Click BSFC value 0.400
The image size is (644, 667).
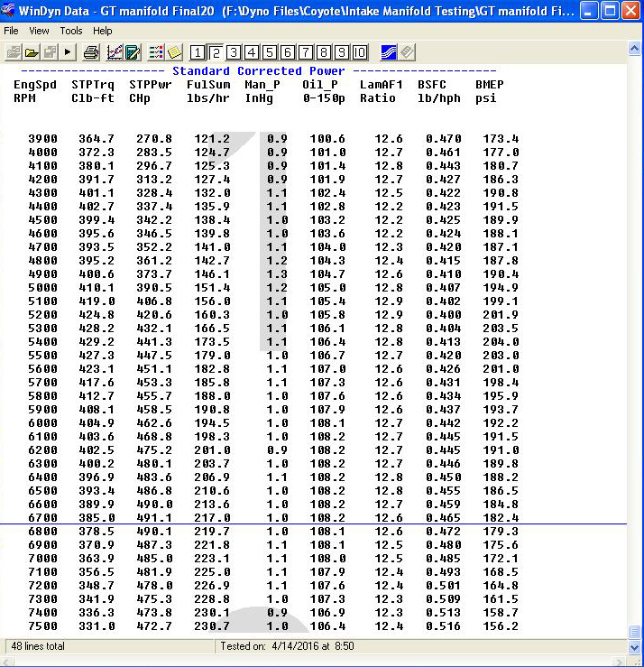pos(444,315)
